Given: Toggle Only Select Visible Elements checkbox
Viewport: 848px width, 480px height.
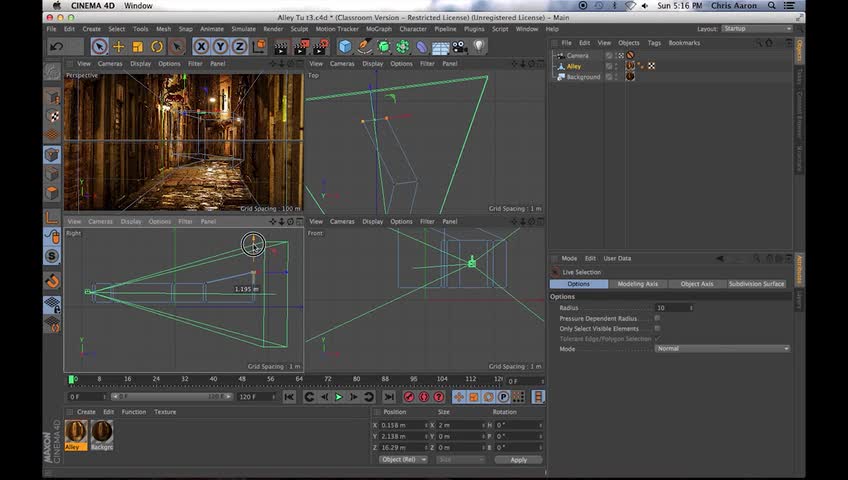Looking at the screenshot, I should 657,328.
